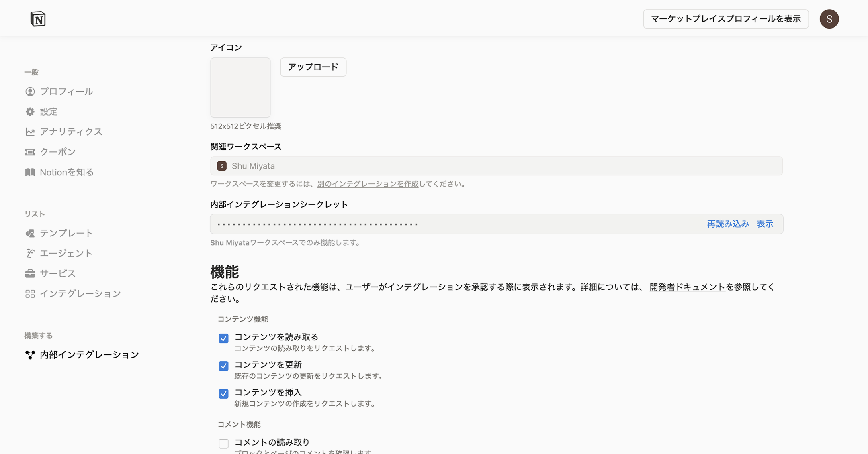This screenshot has width=868, height=454.
Task: Click the analytics chart icon
Action: pos(30,132)
